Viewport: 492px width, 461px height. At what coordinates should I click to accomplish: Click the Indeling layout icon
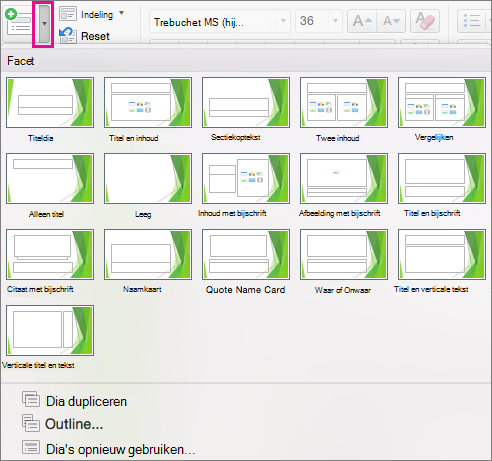point(68,14)
